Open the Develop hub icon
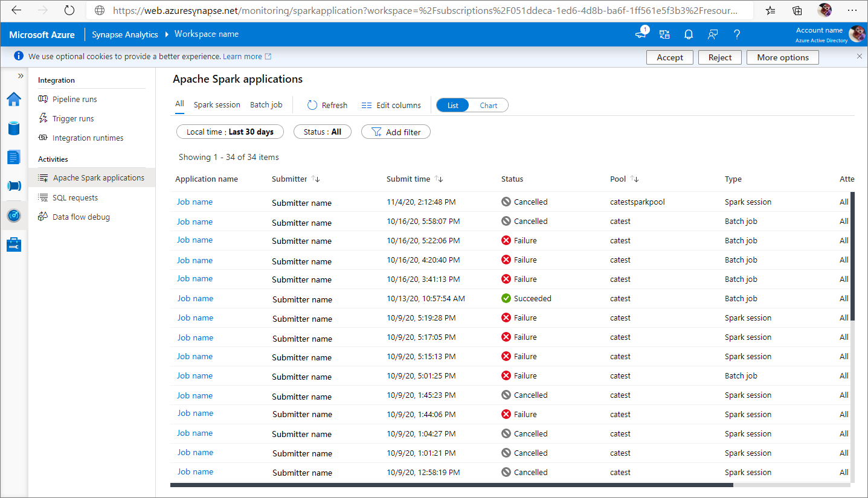The height and width of the screenshot is (498, 868). 13,157
